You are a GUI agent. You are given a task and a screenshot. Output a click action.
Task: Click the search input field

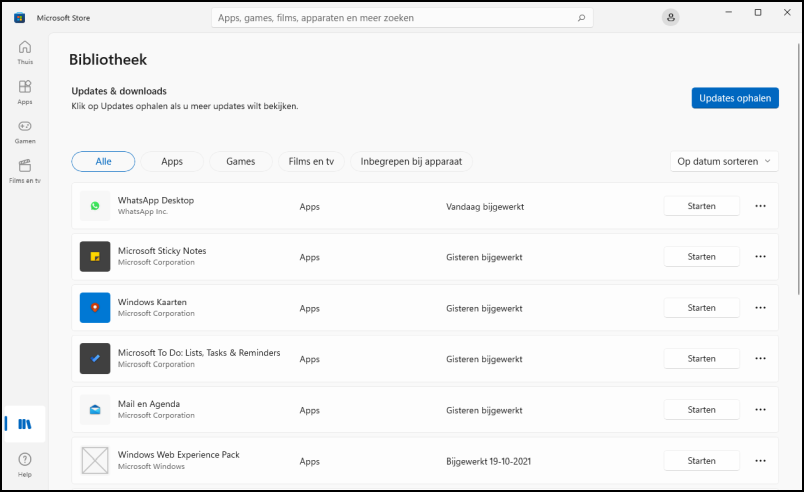[402, 18]
